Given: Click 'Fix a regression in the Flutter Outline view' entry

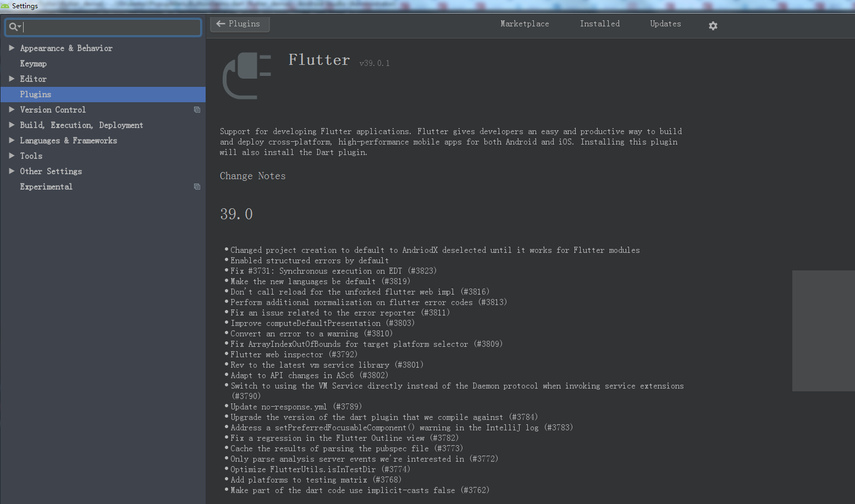Looking at the screenshot, I should click(344, 438).
